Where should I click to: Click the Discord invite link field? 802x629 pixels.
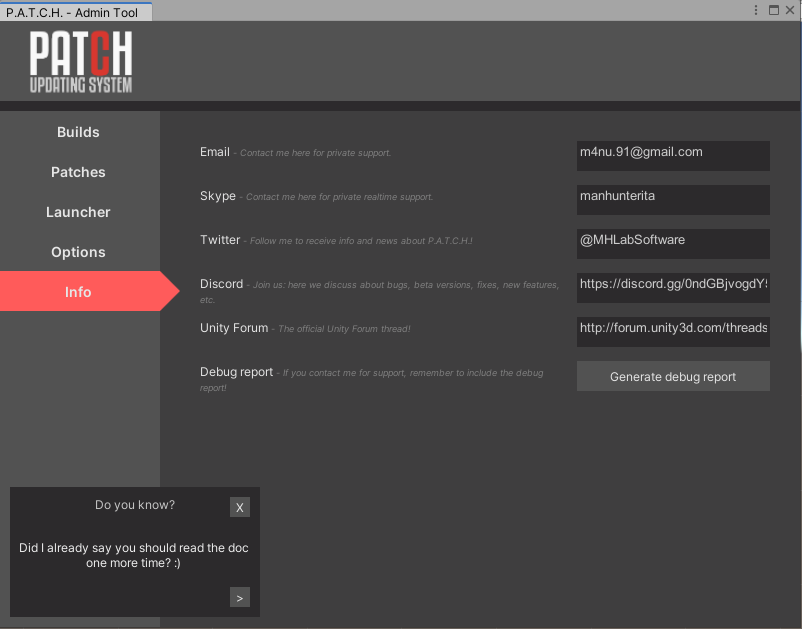click(673, 288)
